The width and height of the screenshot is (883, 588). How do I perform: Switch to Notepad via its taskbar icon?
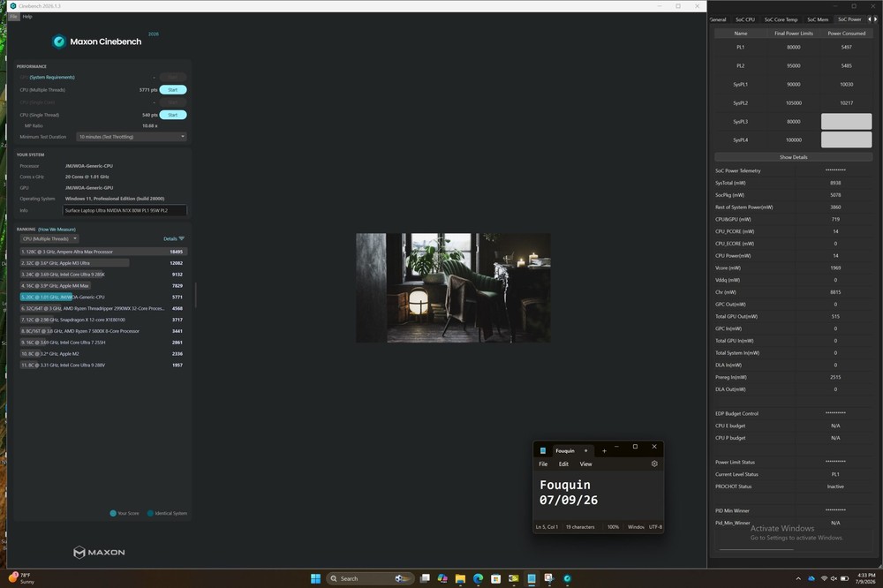click(531, 578)
